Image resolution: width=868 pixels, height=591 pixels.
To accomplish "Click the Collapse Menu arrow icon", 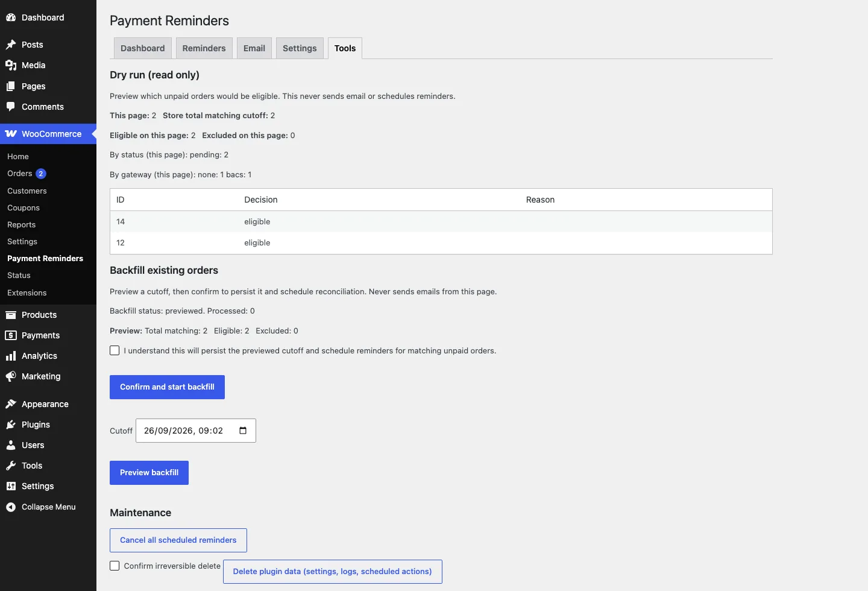I will tap(11, 507).
